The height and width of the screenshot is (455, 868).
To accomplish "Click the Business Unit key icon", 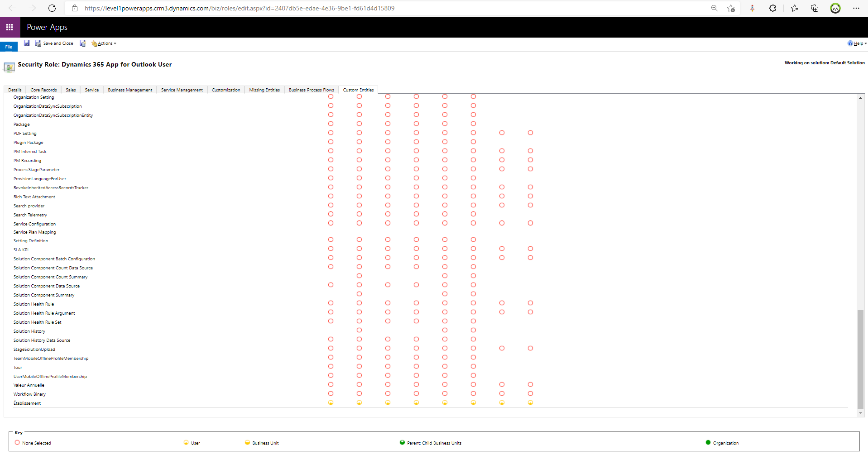I will (247, 442).
